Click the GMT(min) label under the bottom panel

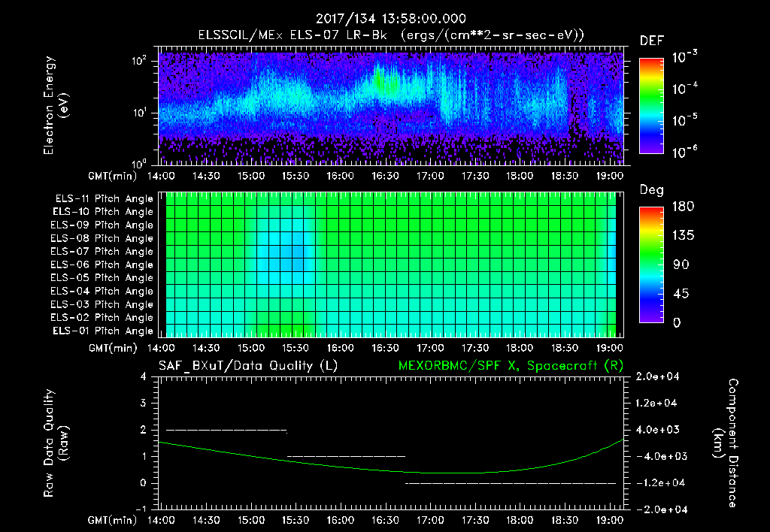(x=113, y=520)
